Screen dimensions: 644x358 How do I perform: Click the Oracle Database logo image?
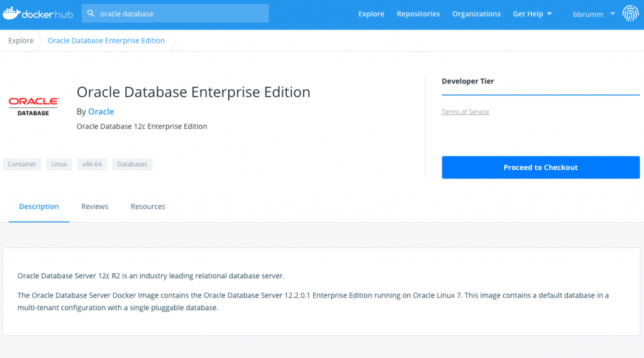point(33,106)
